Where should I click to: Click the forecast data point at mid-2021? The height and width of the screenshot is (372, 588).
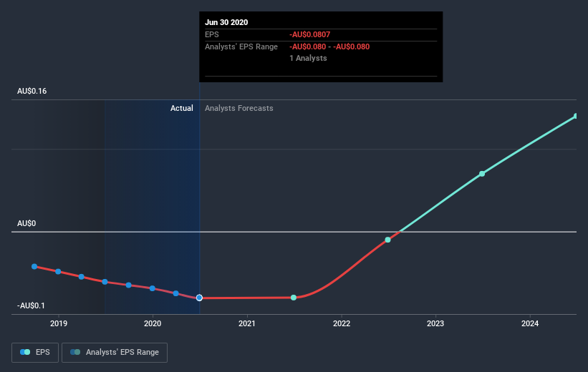pyautogui.click(x=294, y=298)
